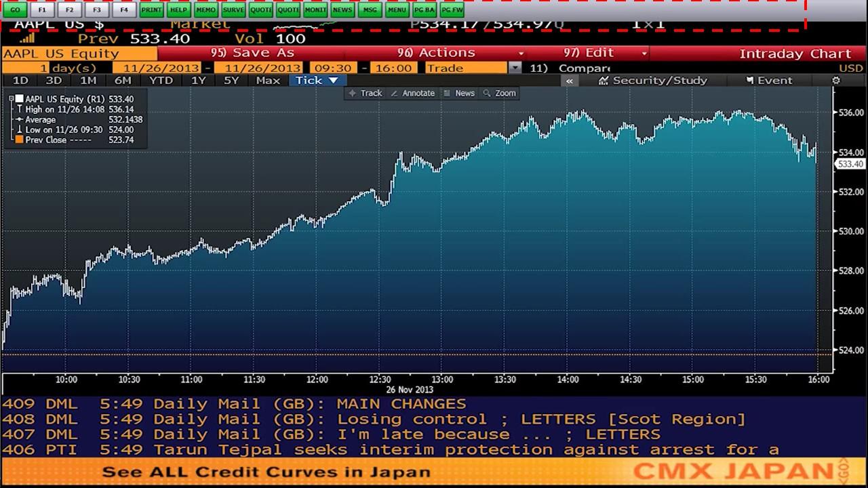This screenshot has width=868, height=488.
Task: Open the Event panel
Action: 771,80
